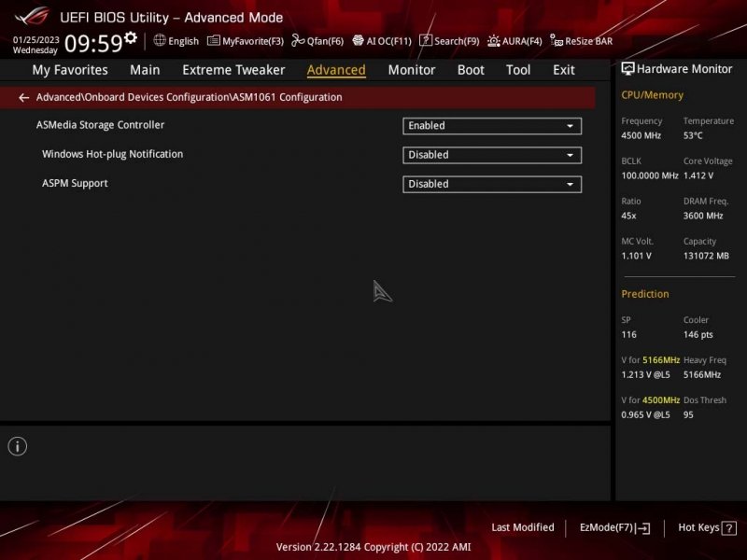Open the AURA(F4) lighting icon
Viewport: 747px width, 560px height.
(494, 41)
